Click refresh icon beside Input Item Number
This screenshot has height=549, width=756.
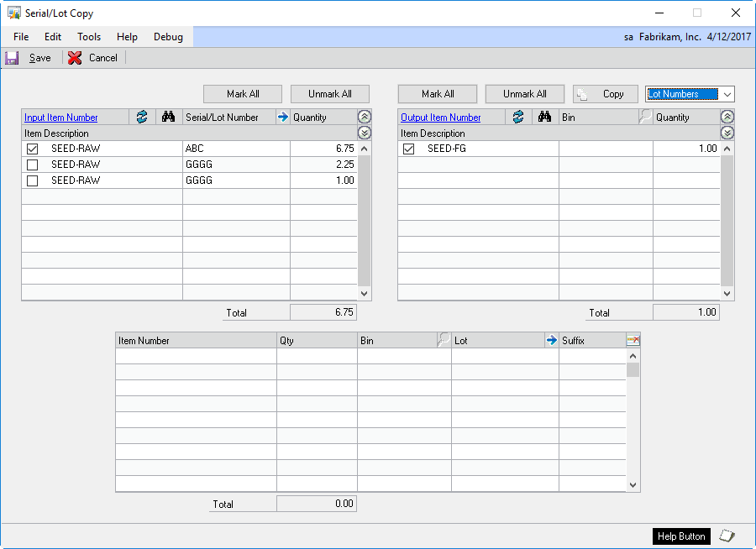[x=141, y=118]
